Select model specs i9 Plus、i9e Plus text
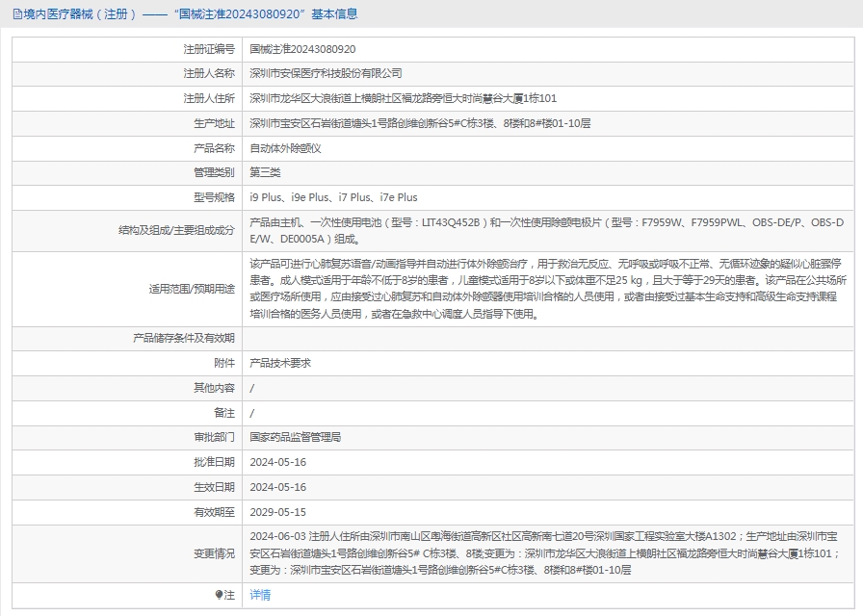Image resolution: width=863 pixels, height=616 pixels. pyautogui.click(x=333, y=197)
